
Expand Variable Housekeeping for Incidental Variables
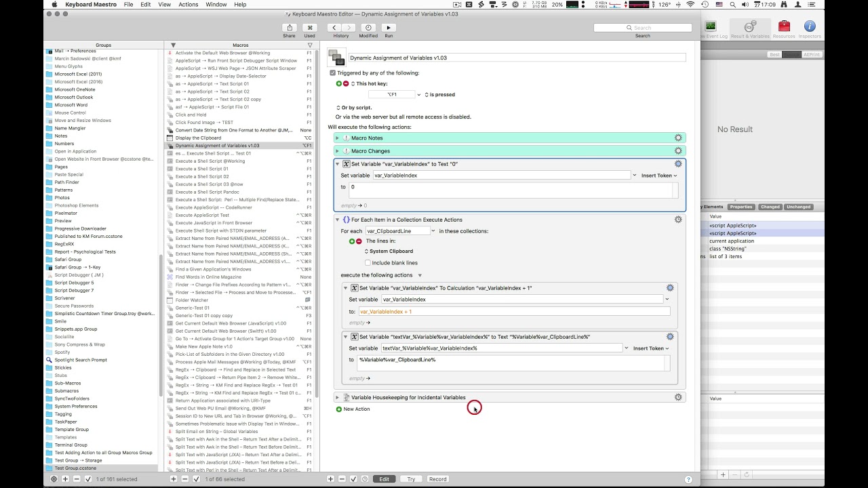click(x=337, y=397)
